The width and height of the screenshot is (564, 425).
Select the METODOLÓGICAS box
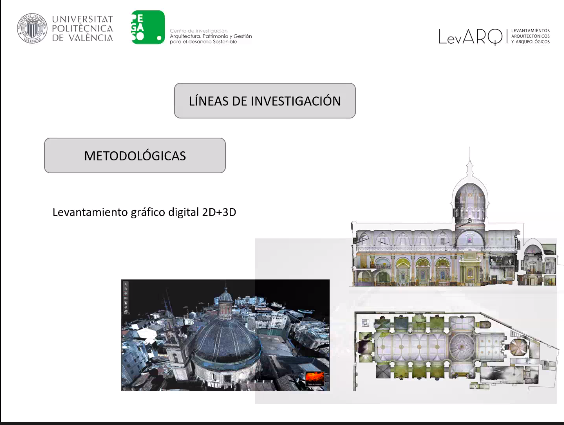coord(135,155)
